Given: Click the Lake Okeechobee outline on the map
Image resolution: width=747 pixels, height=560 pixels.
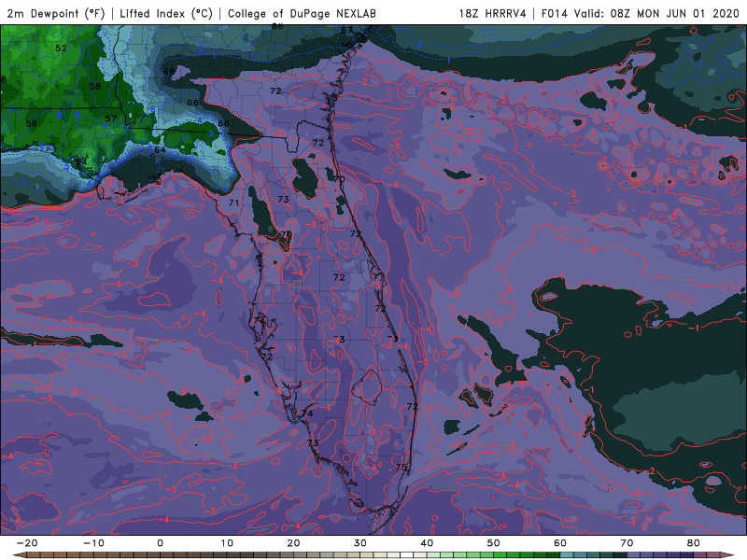Looking at the screenshot, I should [x=367, y=386].
